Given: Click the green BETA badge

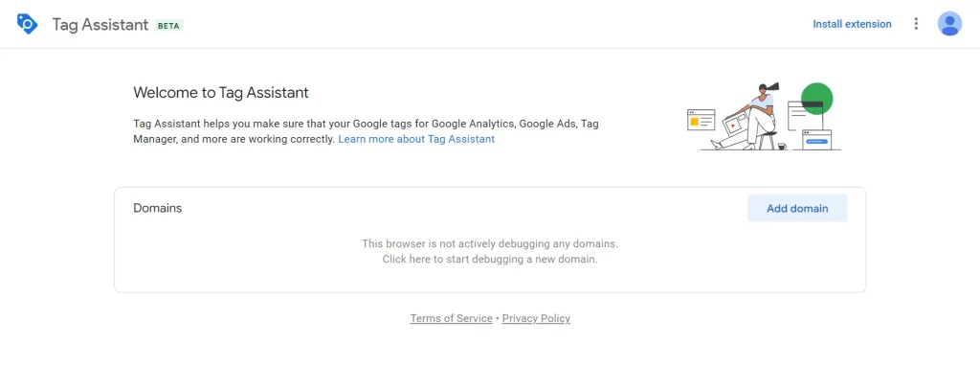Looking at the screenshot, I should [168, 26].
